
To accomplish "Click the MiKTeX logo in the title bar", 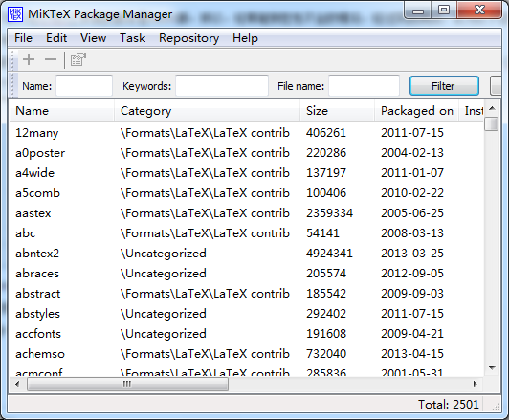I will click(15, 14).
